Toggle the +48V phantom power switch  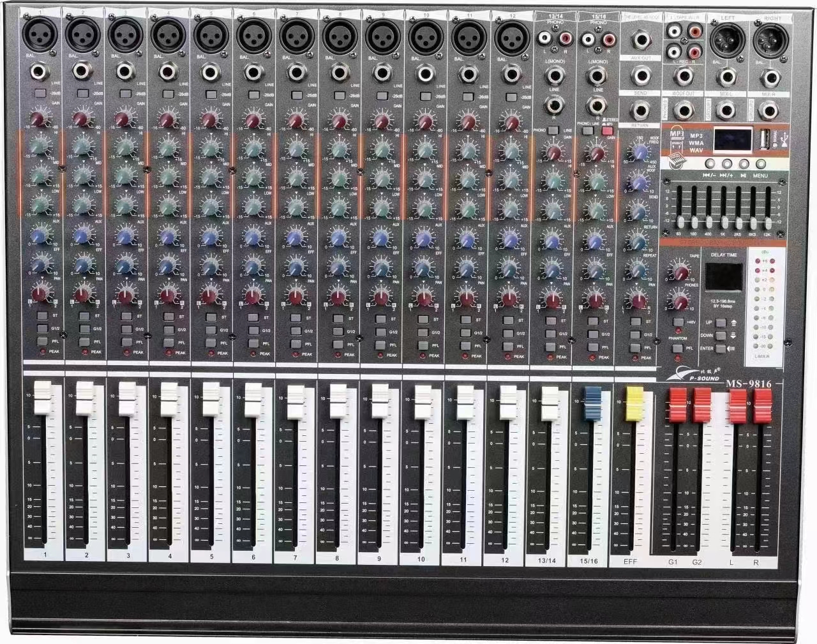tap(678, 322)
